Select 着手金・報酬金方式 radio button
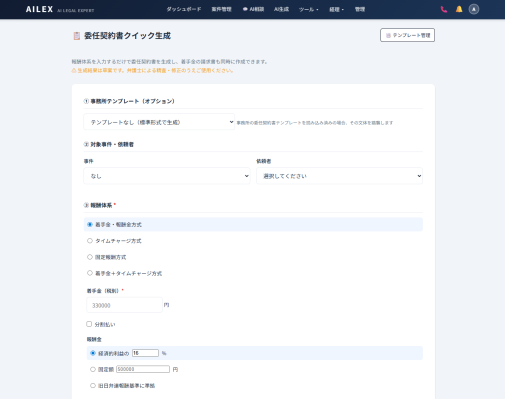 click(90, 224)
